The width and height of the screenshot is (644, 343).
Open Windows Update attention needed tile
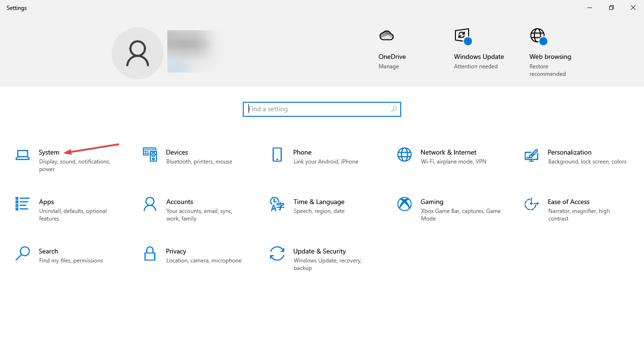[479, 57]
